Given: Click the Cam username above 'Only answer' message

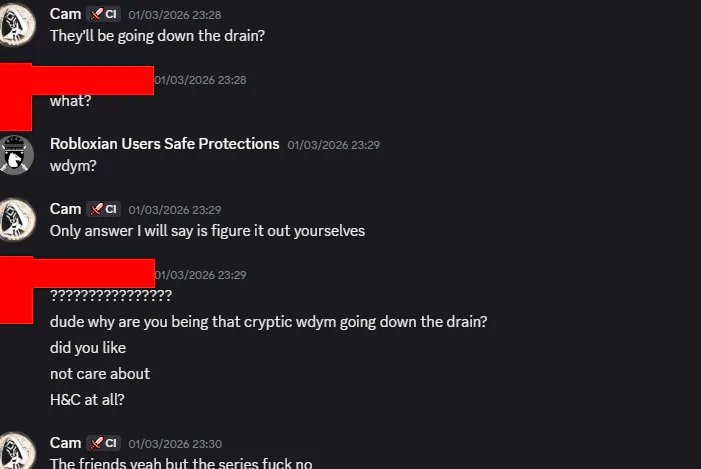Looking at the screenshot, I should point(65,209).
